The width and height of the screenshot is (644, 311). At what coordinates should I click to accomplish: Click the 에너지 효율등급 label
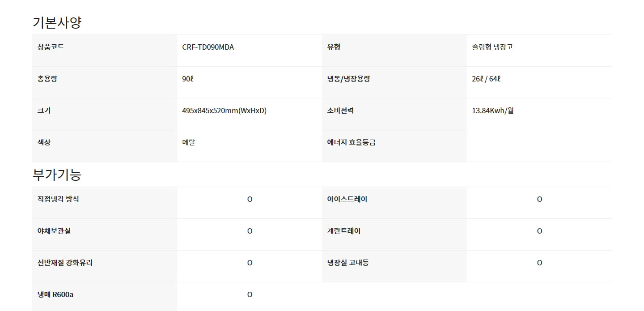tap(351, 142)
